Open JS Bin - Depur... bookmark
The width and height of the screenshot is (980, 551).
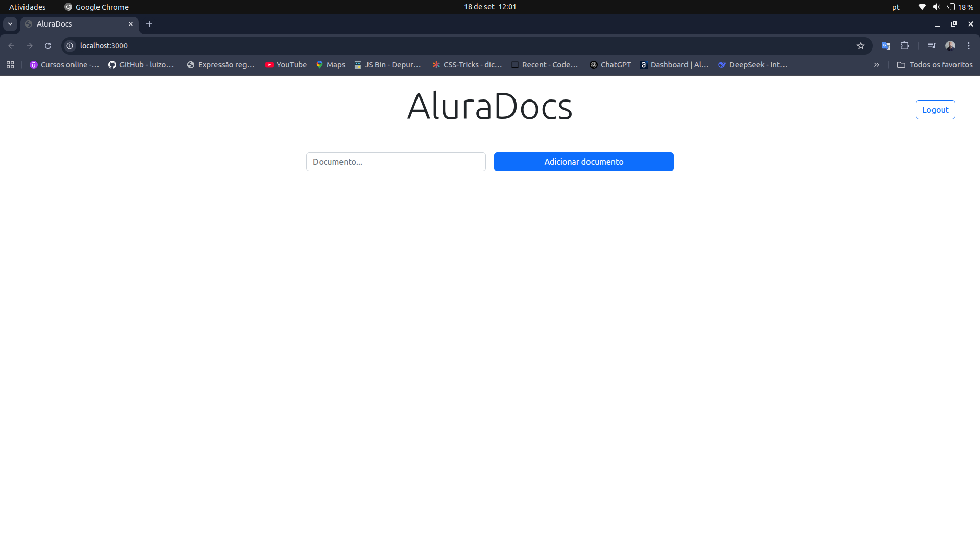[x=387, y=65]
